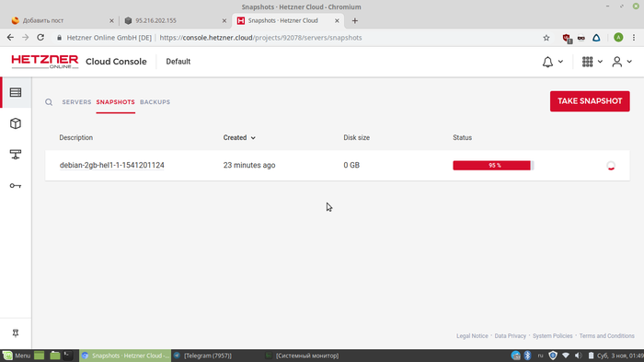This screenshot has height=362, width=644.
Task: Click the ru keyboard layout indicator
Action: point(541,356)
